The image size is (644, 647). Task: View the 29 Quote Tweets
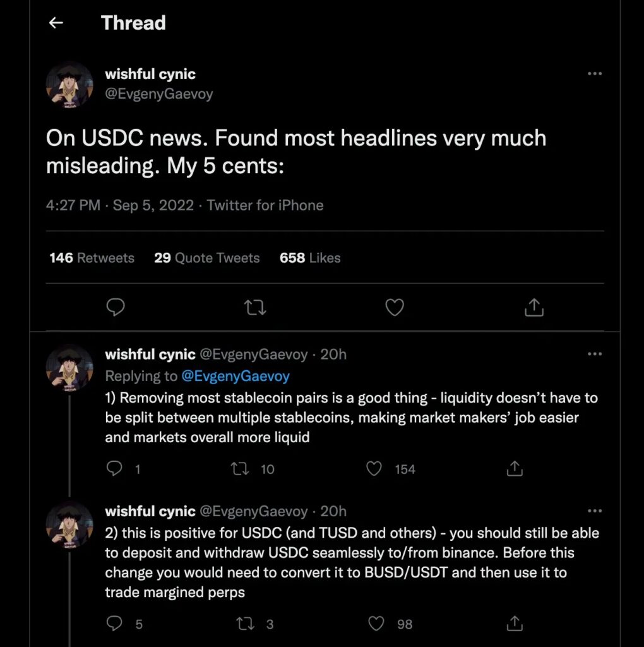(x=206, y=258)
